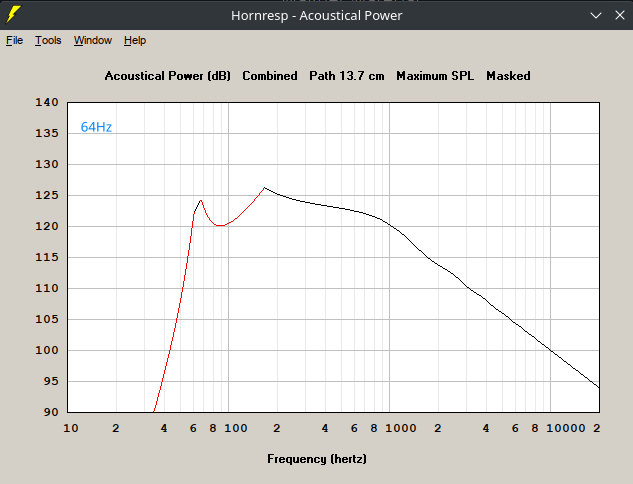633x484 pixels.
Task: Click the 90 value on vertical axis
Action: [51, 412]
